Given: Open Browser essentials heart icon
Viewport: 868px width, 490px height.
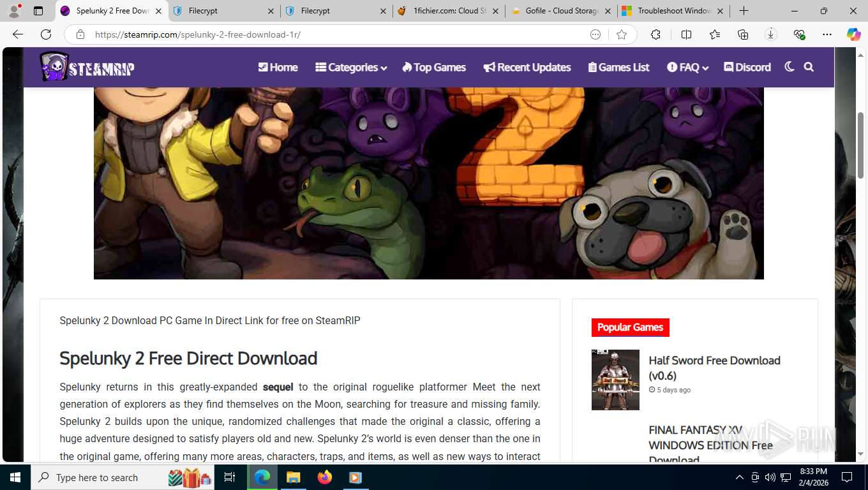Looking at the screenshot, I should tap(798, 34).
